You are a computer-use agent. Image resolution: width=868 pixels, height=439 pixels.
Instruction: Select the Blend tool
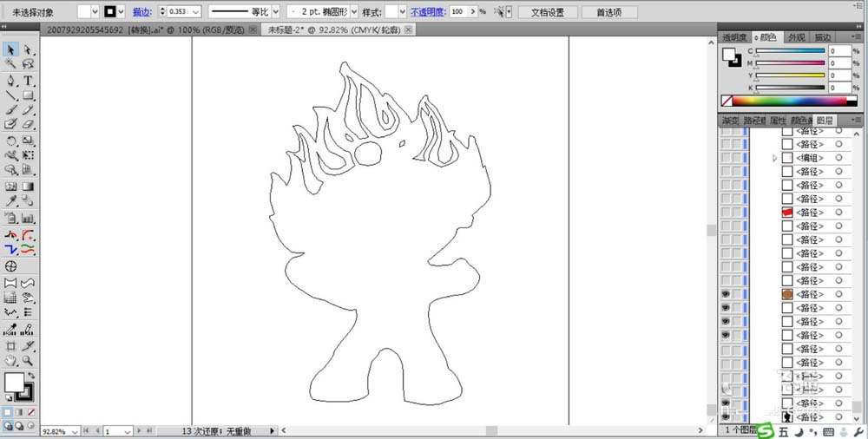tap(28, 201)
